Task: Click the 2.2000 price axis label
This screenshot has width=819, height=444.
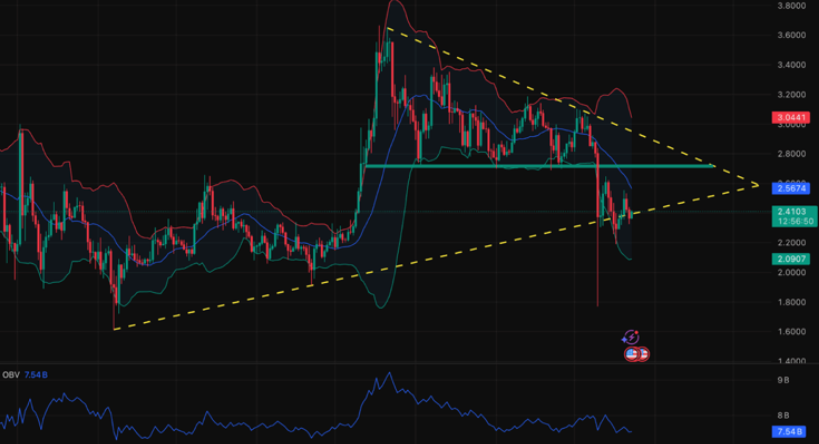Action: point(791,243)
